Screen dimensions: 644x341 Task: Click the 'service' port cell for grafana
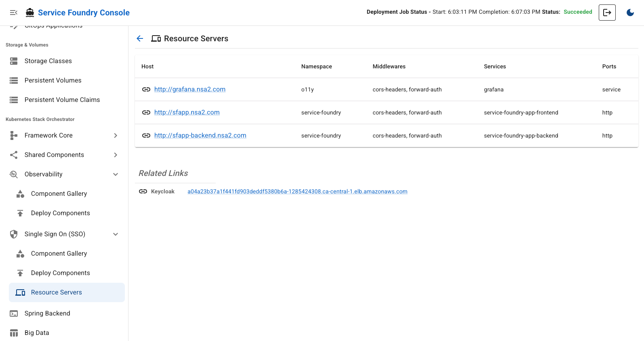pyautogui.click(x=611, y=89)
